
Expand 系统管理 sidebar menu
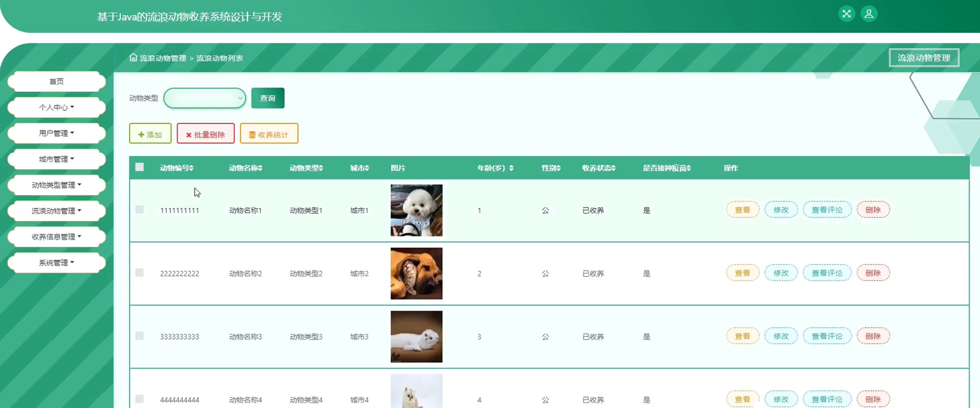(x=56, y=262)
